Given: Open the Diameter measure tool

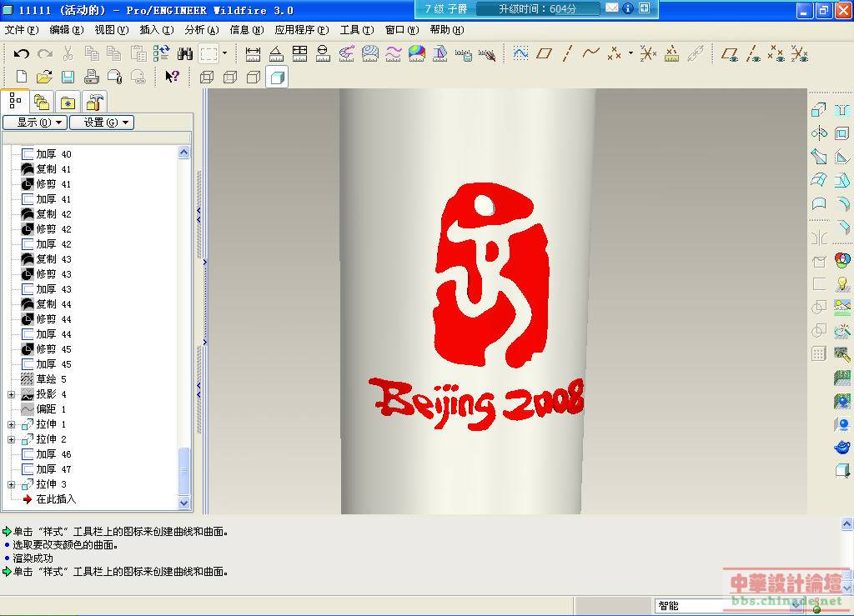Looking at the screenshot, I should pos(323,53).
